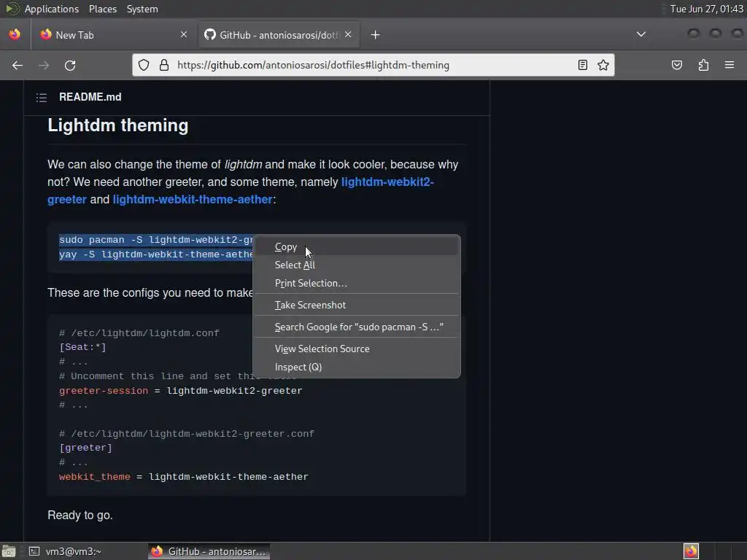
Task: Choose Copy from the context menu
Action: click(x=356, y=246)
